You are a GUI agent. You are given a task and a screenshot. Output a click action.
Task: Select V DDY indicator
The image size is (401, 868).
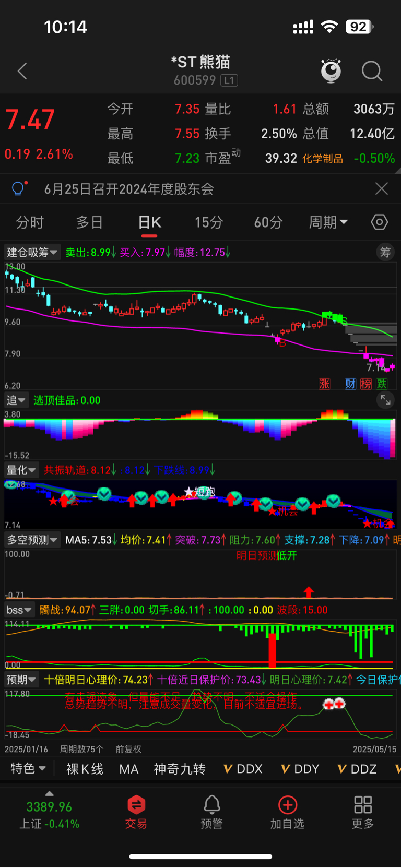tap(300, 769)
